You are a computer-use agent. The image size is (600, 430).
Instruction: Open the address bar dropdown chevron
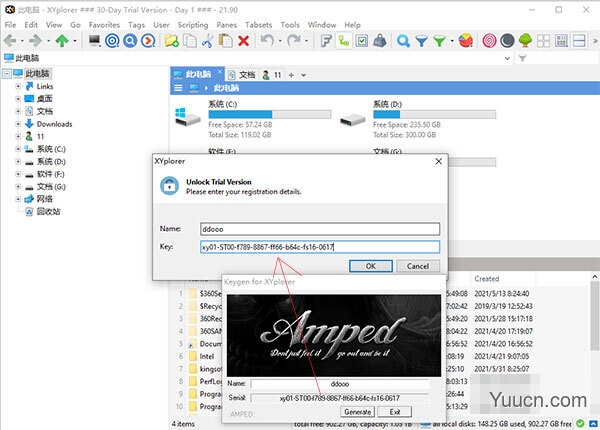[507, 58]
